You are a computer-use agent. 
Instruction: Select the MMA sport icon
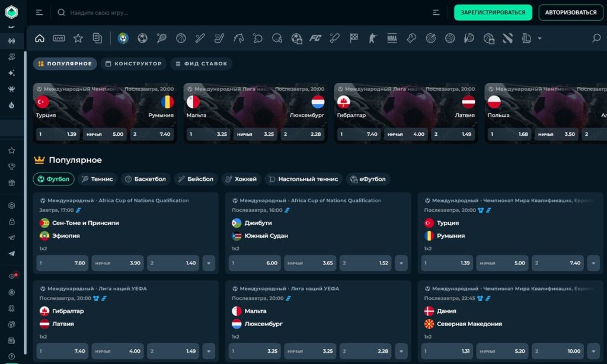click(x=392, y=38)
